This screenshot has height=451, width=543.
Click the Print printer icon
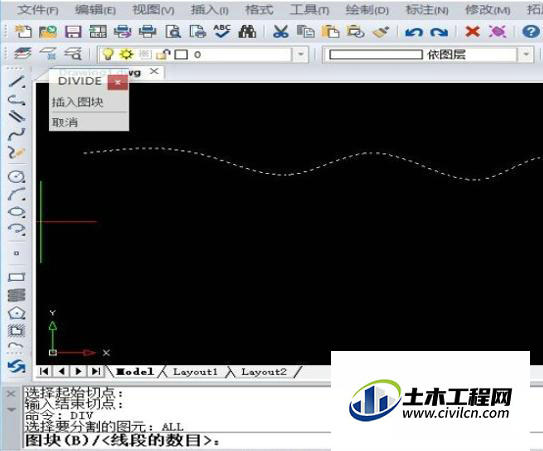pyautogui.click(x=148, y=32)
